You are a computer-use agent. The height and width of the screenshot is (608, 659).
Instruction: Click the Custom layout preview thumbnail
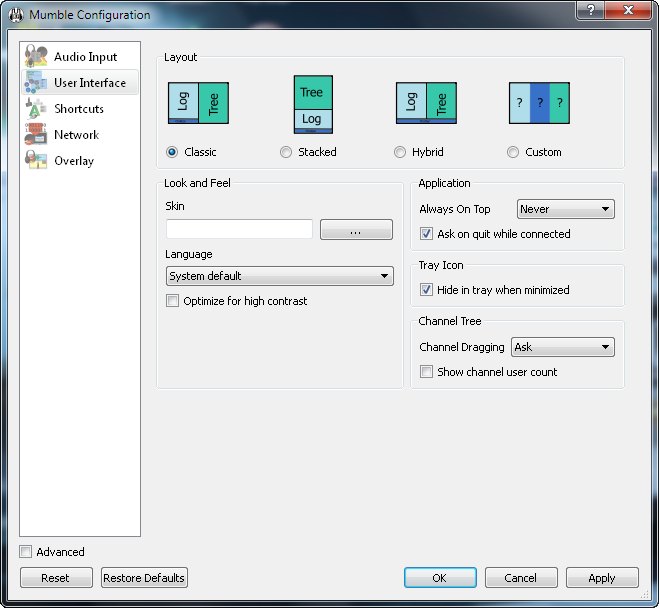pyautogui.click(x=539, y=103)
